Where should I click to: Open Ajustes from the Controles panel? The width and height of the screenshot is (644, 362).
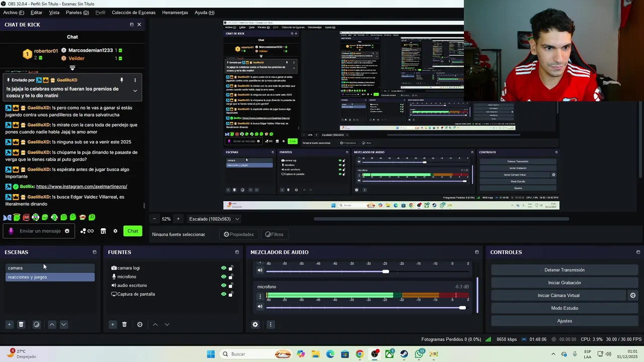tap(565, 321)
